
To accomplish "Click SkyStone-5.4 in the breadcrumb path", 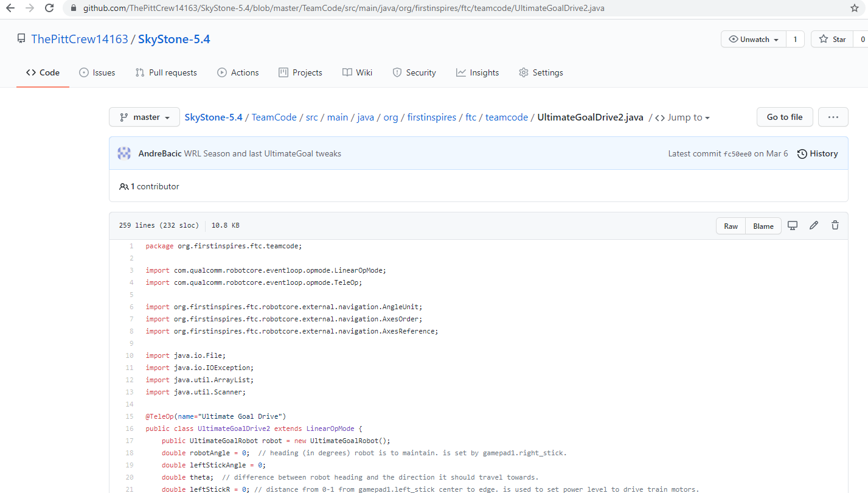I will tap(214, 117).
